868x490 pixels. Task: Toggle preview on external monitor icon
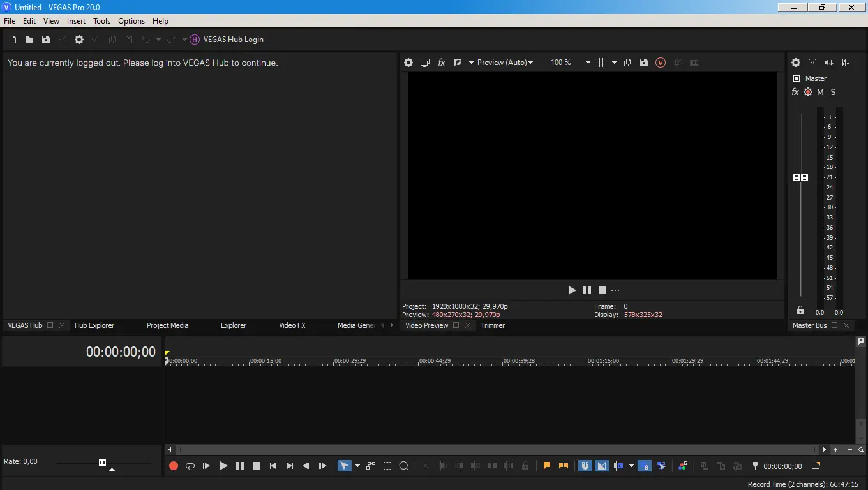pos(425,63)
